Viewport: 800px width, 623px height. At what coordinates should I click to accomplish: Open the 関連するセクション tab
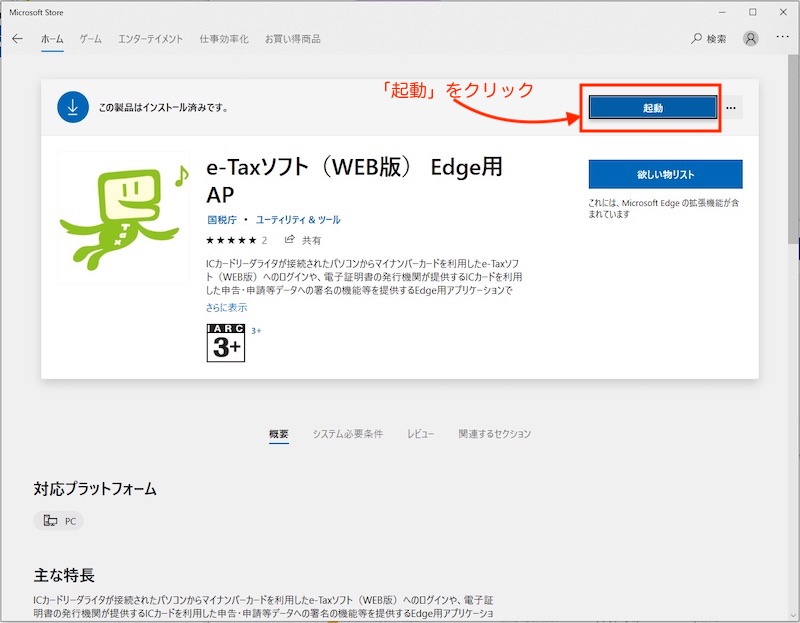(x=494, y=434)
